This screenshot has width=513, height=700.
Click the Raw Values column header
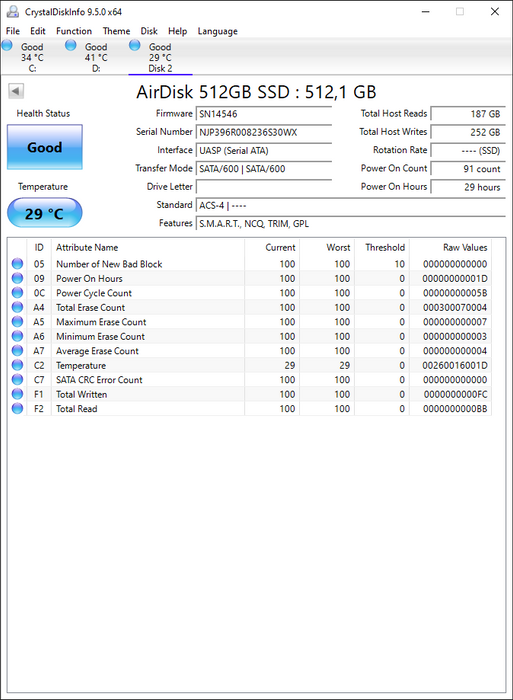[450, 247]
